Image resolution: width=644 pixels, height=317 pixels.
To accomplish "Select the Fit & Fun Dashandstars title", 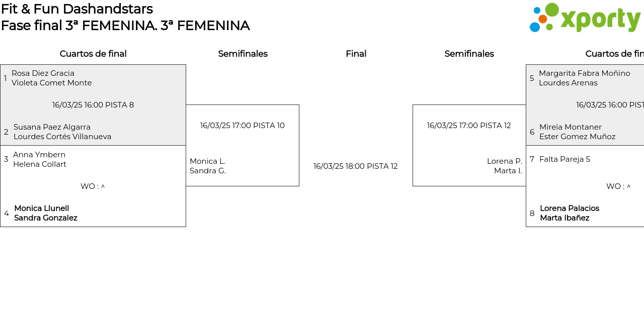I will (x=77, y=9).
